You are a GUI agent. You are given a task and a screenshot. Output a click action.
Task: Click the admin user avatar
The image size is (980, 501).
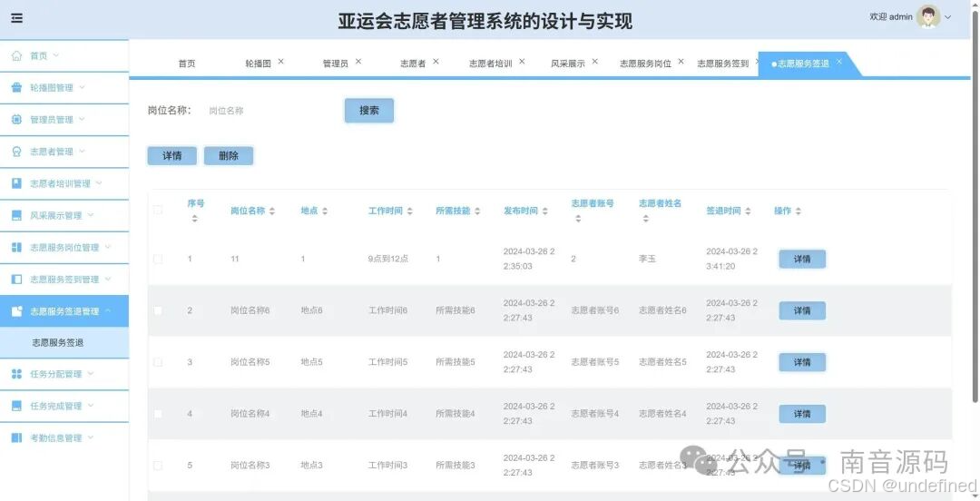pos(928,17)
